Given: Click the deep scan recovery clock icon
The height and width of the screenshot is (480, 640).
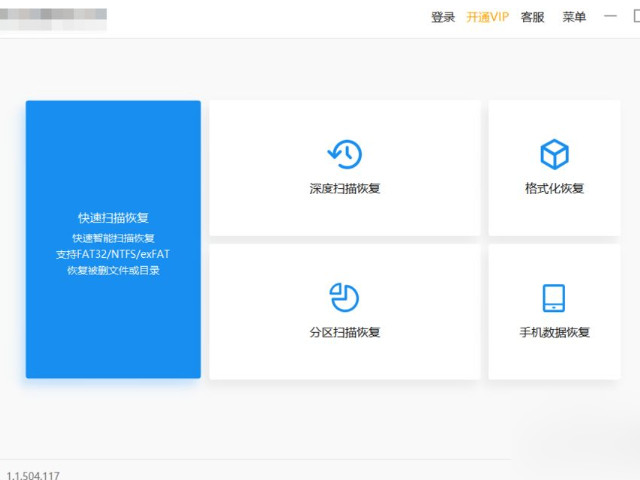Looking at the screenshot, I should pos(345,154).
